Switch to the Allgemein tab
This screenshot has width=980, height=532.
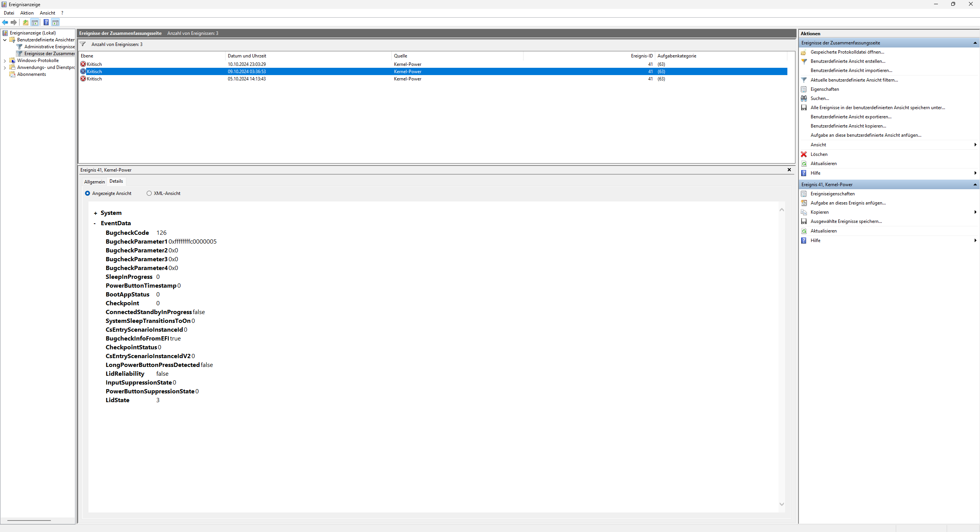[x=94, y=182]
